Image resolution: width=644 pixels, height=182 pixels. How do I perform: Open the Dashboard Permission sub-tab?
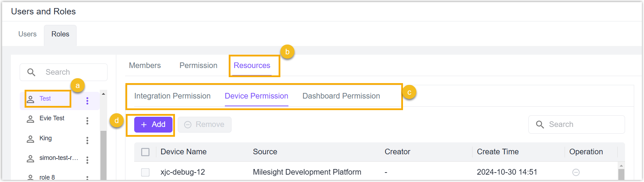coord(341,96)
